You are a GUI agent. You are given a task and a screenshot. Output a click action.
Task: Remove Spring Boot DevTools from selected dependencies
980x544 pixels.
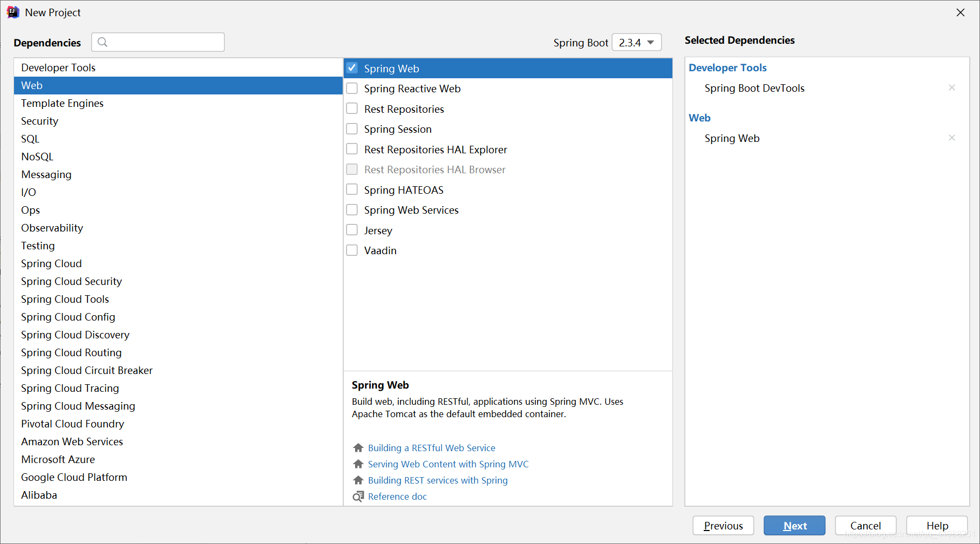pyautogui.click(x=951, y=88)
